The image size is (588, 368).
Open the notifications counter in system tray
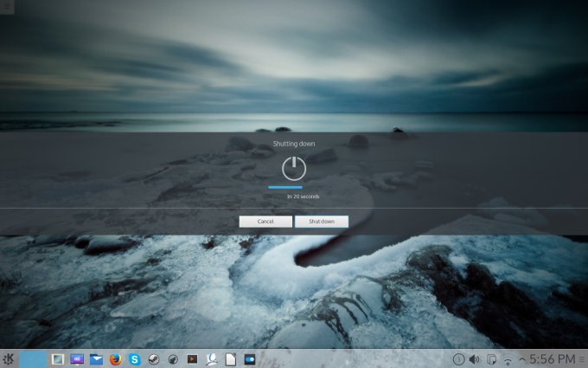click(x=458, y=359)
